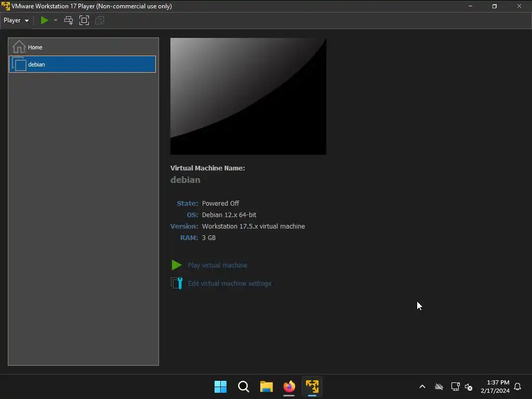Open the clock showing 1:37 PM
The image size is (532, 399).
tap(495, 387)
